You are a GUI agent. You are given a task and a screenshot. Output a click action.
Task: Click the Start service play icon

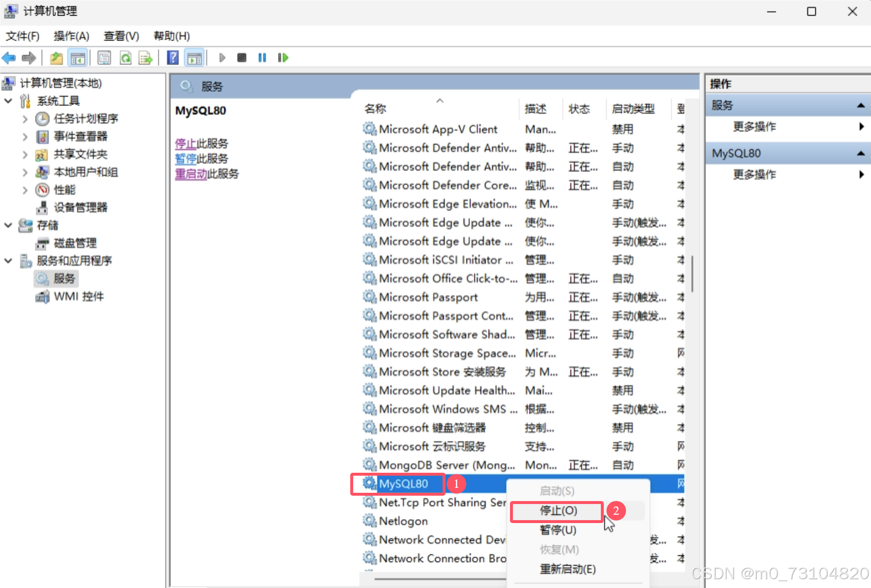pos(222,58)
